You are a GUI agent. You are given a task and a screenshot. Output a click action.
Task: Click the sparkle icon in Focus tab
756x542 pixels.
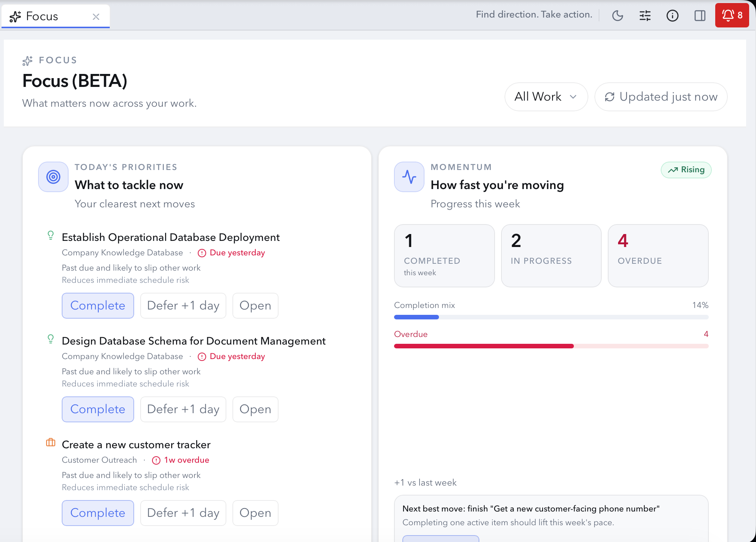pyautogui.click(x=15, y=16)
